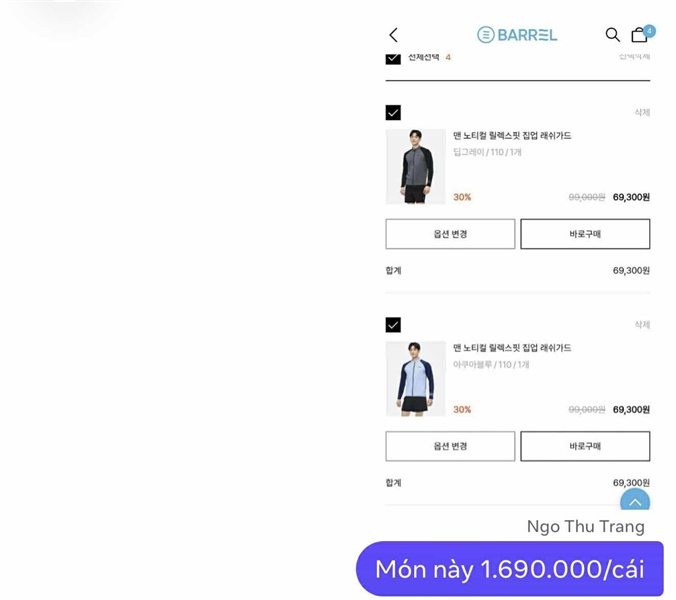Image resolution: width=676 pixels, height=600 pixels.
Task: Delete the first item via 삭제
Action: [642, 112]
